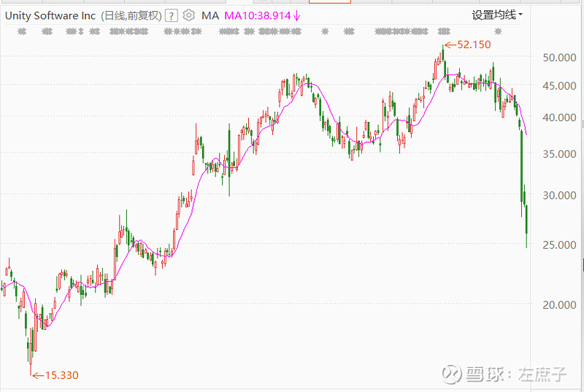Click the (日线,前复权) label
This screenshot has height=392, width=584.
pos(131,15)
